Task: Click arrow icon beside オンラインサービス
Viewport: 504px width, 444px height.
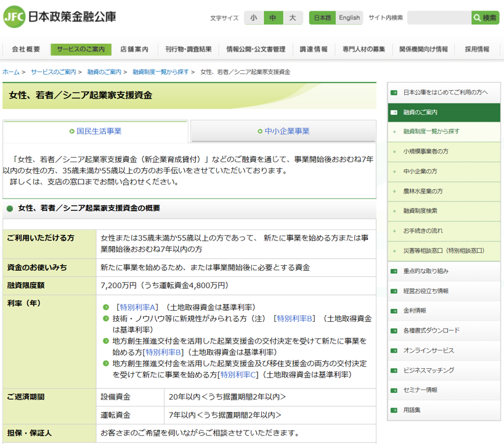Action: (x=394, y=351)
